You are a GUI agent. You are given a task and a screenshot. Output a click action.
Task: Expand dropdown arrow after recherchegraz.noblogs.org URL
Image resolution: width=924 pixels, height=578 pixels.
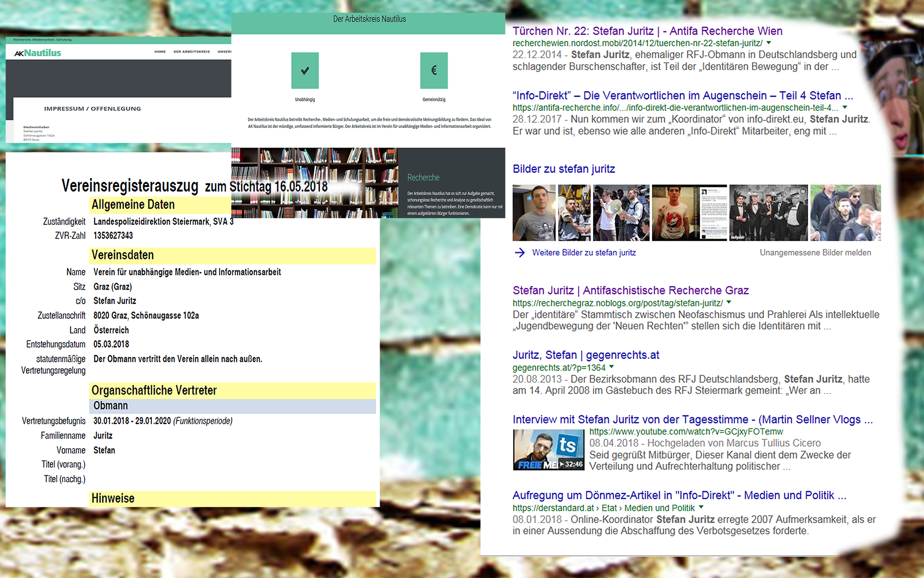click(729, 303)
